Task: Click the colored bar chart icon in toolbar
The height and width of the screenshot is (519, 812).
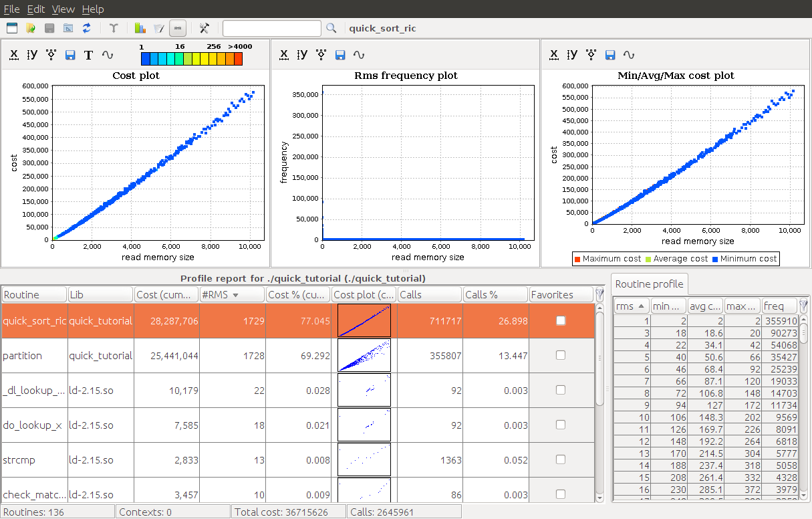Action: 140,28
